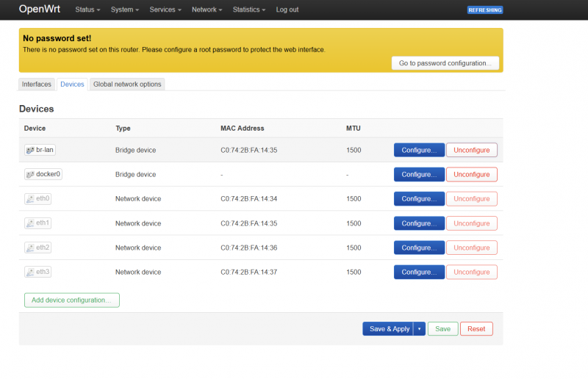Switch to the Interfaces tab

coord(37,84)
